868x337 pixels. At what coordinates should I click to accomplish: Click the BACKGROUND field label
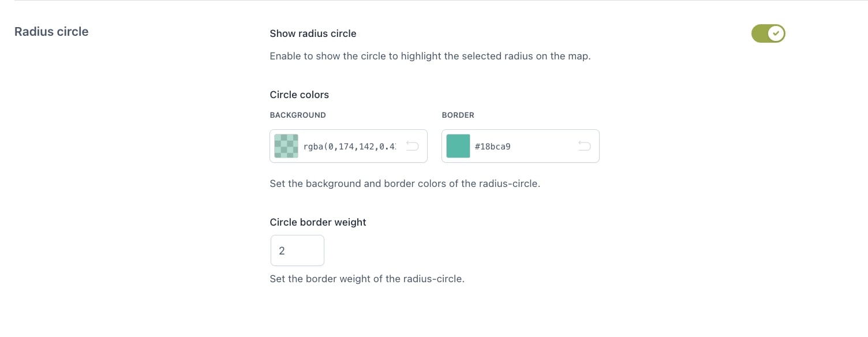[x=298, y=115]
